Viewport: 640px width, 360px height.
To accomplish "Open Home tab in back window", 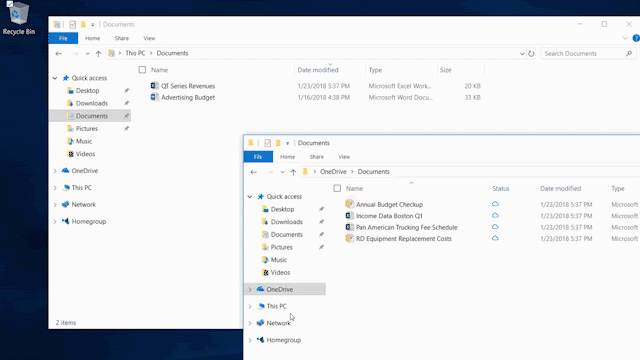I will pyautogui.click(x=93, y=38).
